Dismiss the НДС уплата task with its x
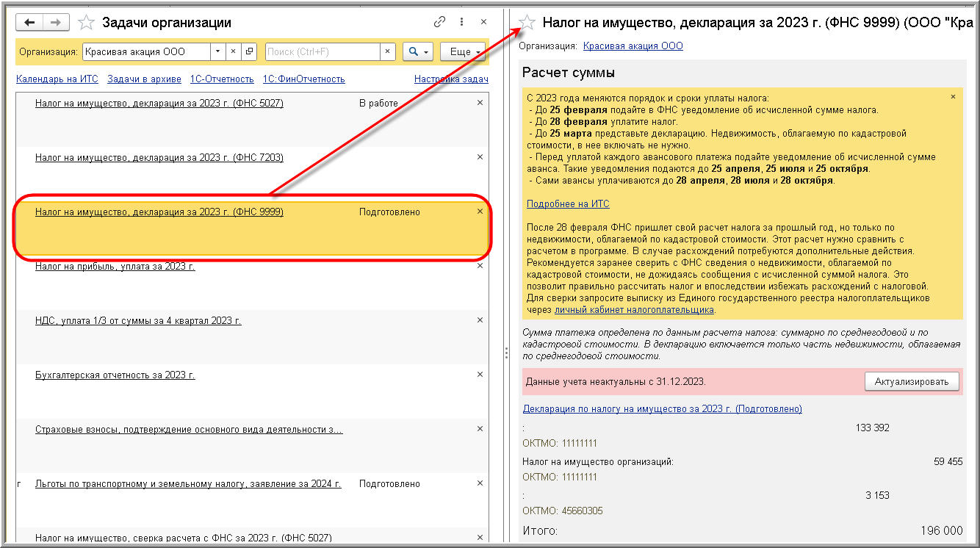 tap(480, 320)
